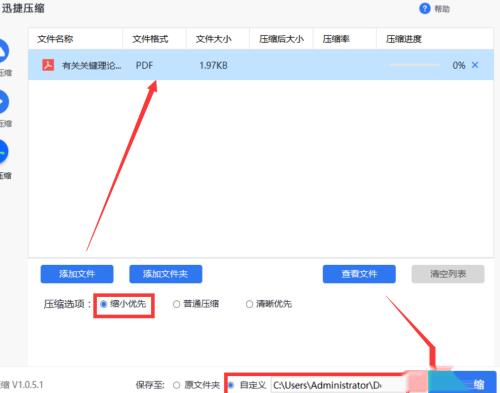
Task: Pick the 清晰优先 radio option
Action: click(269, 304)
